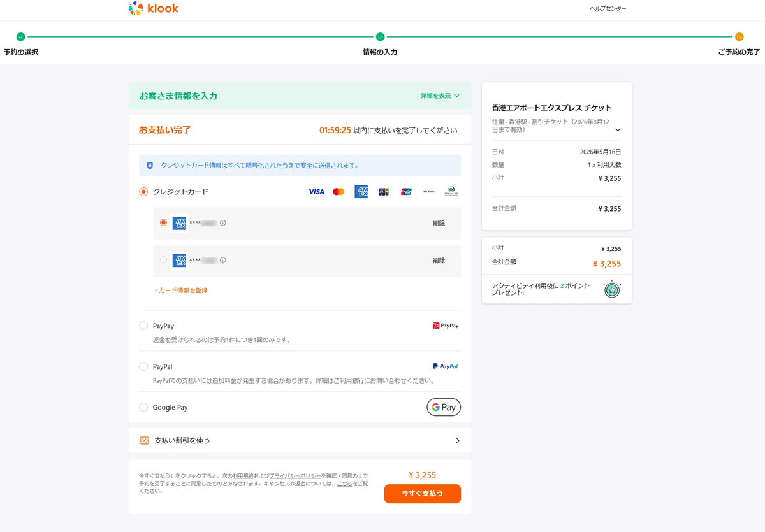
Task: Click the quantity 1 x 利用人数
Action: point(604,165)
